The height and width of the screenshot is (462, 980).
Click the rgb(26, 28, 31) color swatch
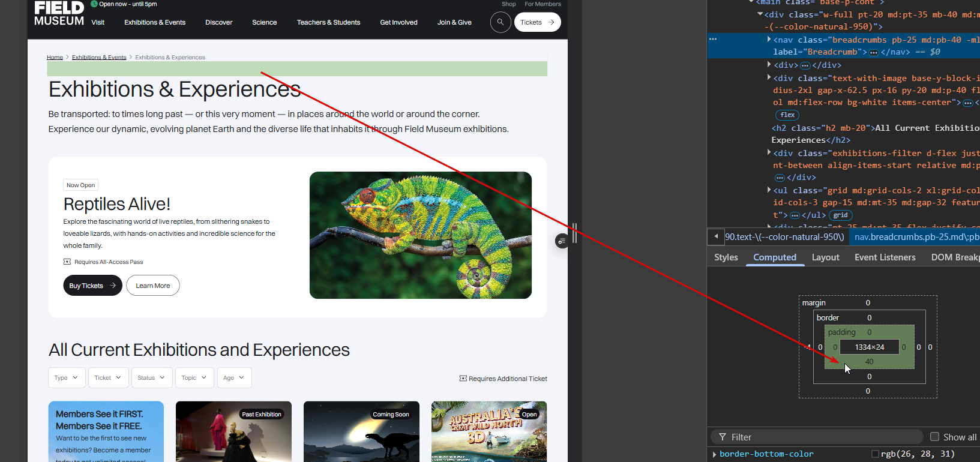tap(875, 454)
